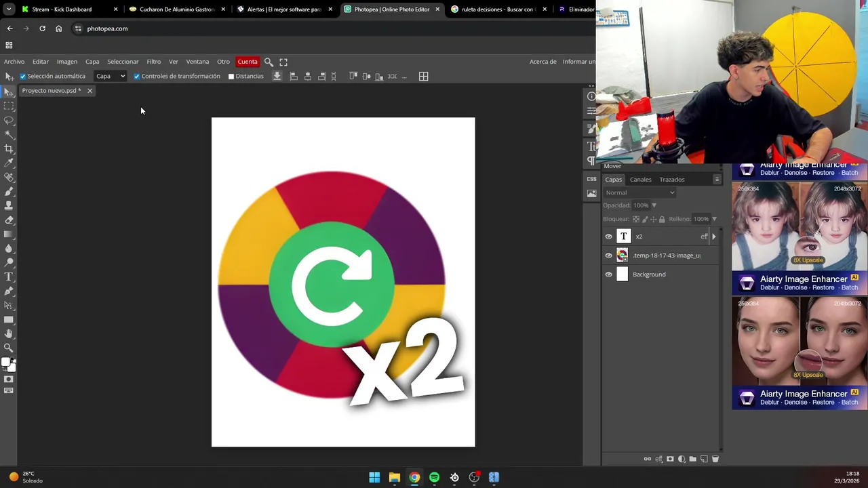Select the Rectangle Select tool
This screenshot has width=868, height=488.
coord(9,106)
